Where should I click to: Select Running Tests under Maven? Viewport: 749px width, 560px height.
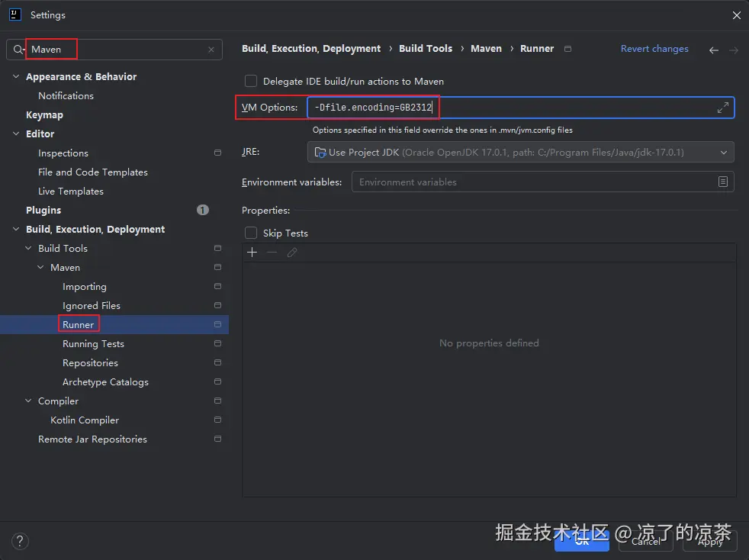[93, 344]
